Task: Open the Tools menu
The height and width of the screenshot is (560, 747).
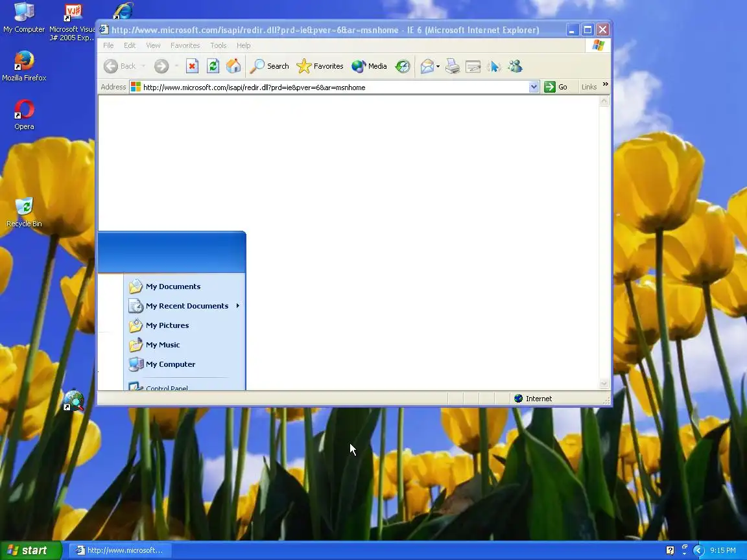Action: pos(218,46)
